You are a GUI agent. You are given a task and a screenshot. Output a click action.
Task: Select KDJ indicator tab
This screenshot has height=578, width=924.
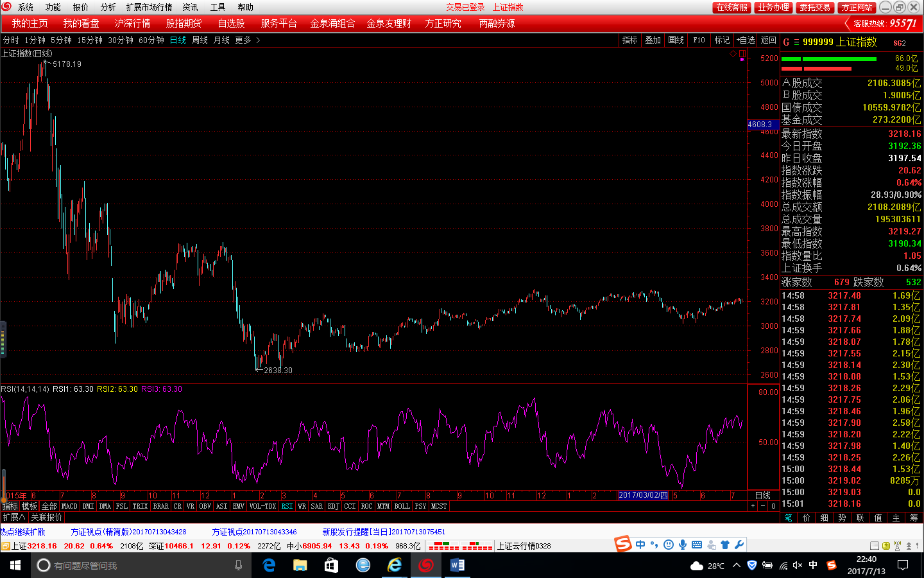[x=333, y=506]
